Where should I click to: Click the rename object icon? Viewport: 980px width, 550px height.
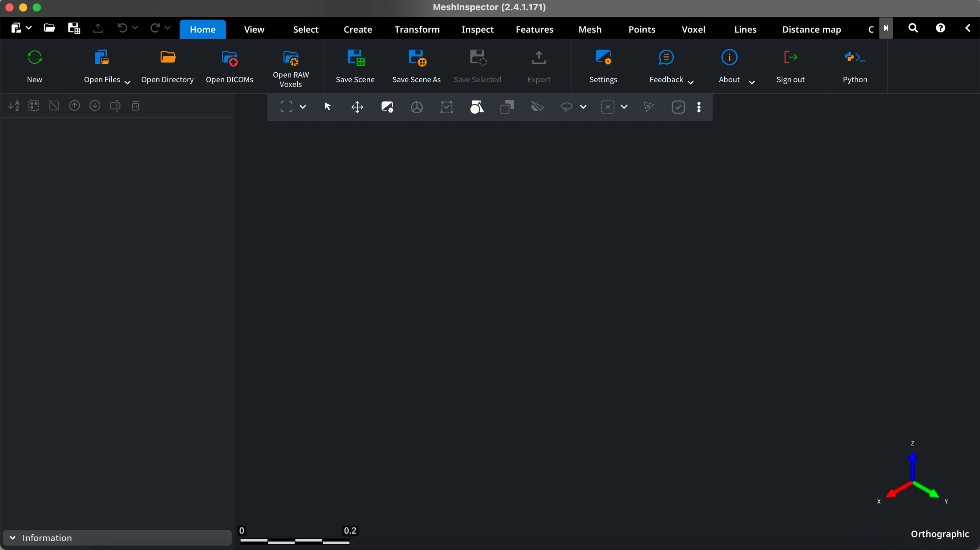pos(115,106)
